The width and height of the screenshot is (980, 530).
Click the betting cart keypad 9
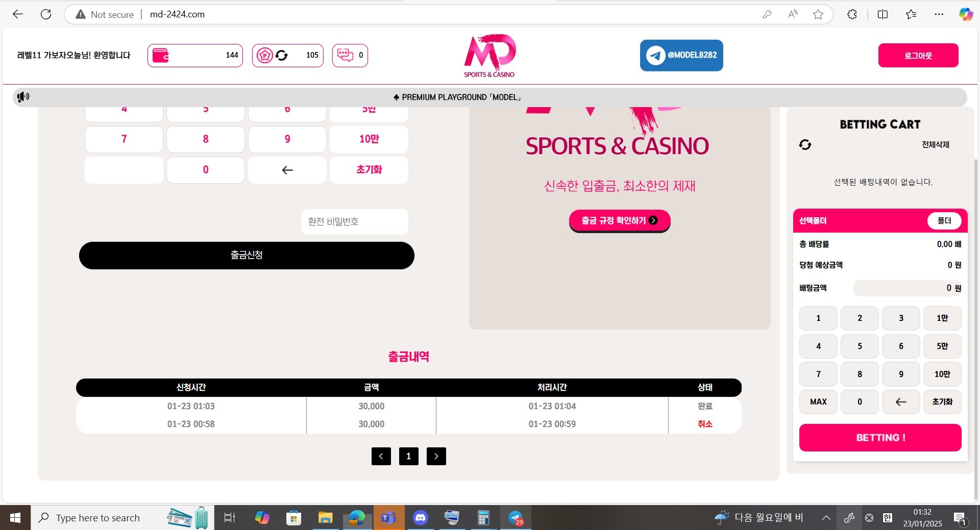point(901,374)
